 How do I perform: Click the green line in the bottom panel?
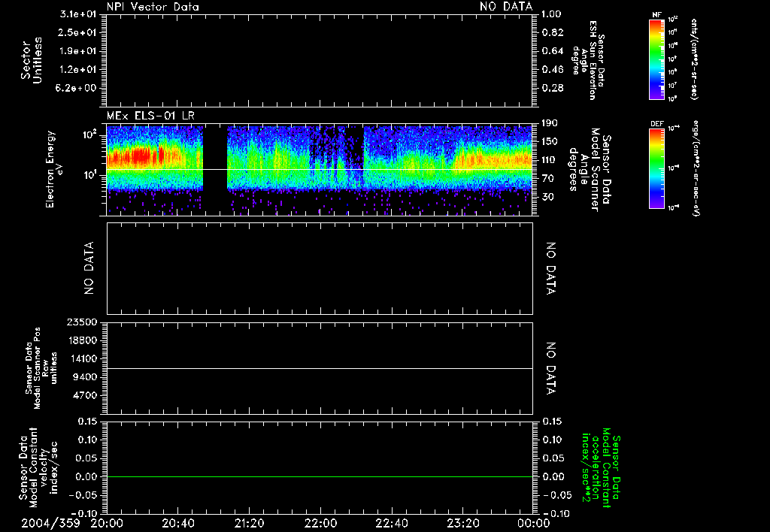[320, 476]
